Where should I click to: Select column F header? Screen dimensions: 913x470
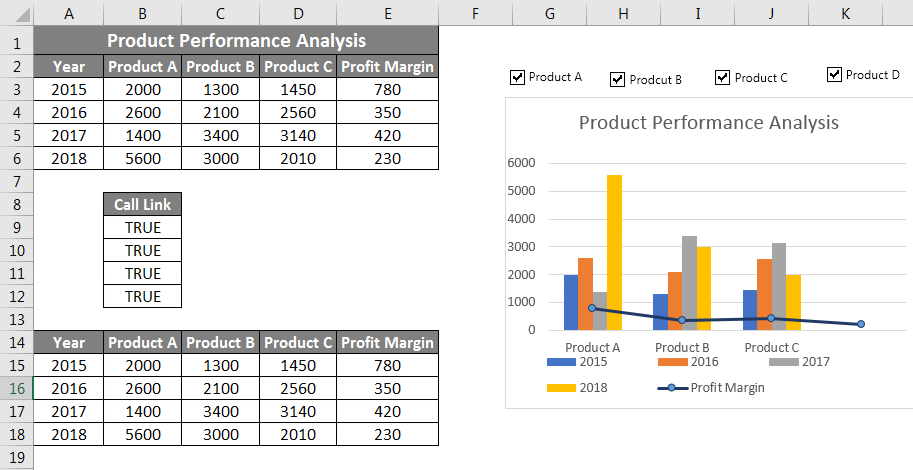(475, 13)
